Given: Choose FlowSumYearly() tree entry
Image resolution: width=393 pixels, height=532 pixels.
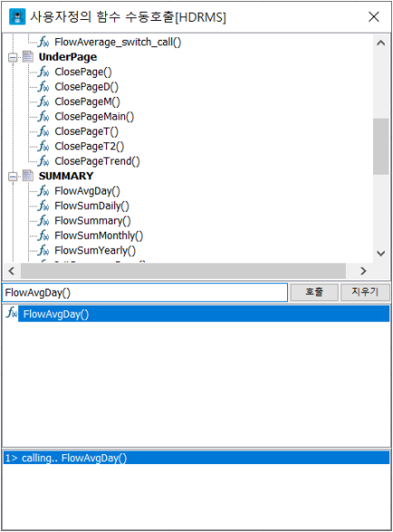Looking at the screenshot, I should pos(95,251).
